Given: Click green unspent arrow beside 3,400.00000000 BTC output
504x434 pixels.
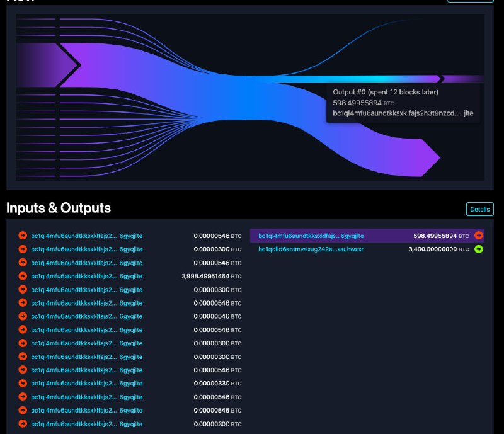Looking at the screenshot, I should click(479, 249).
